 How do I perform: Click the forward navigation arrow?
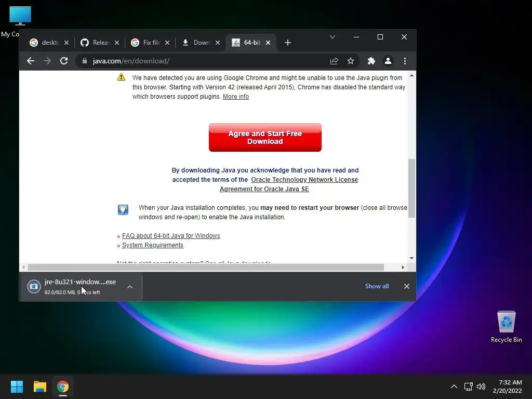[x=47, y=61]
